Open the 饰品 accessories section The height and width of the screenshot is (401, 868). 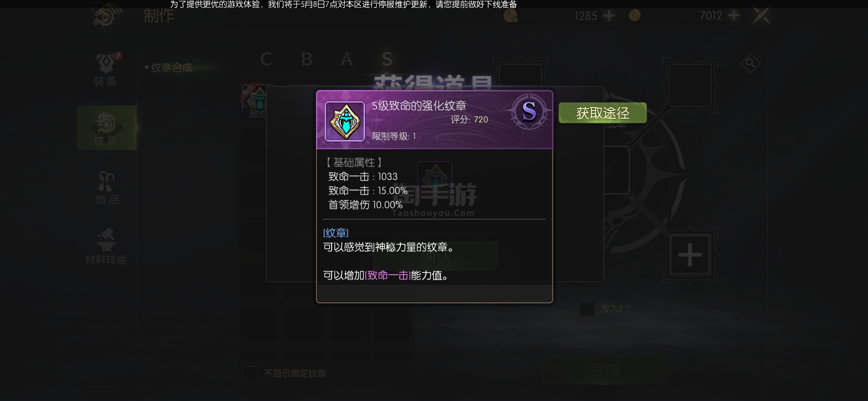[x=107, y=188]
